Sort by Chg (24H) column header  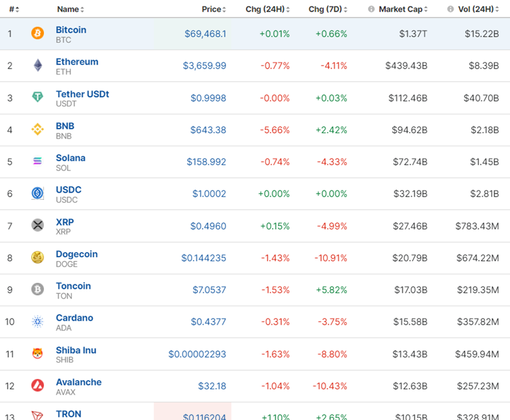point(267,9)
